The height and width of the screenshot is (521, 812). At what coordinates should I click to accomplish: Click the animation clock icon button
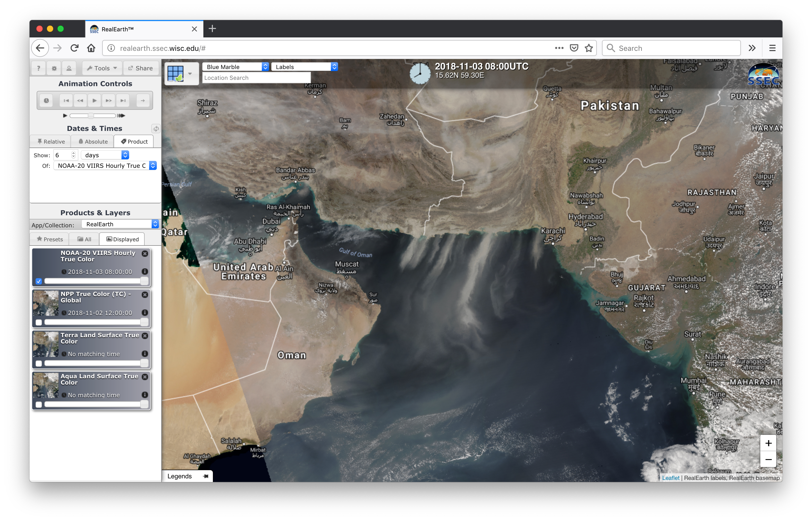[x=46, y=100]
